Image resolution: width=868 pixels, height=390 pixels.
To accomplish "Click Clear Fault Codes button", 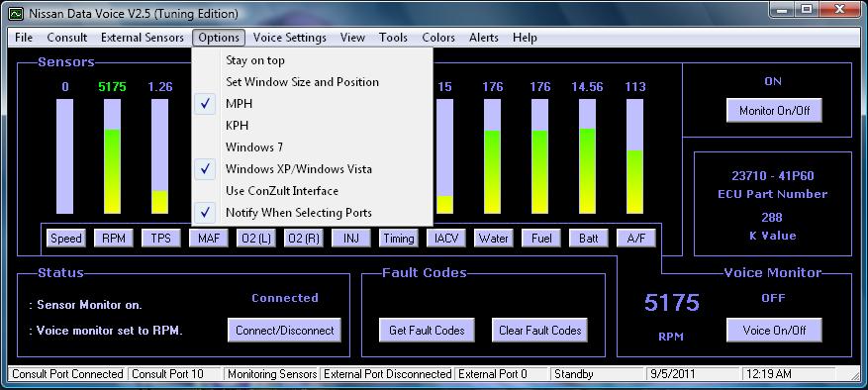I will pyautogui.click(x=539, y=331).
